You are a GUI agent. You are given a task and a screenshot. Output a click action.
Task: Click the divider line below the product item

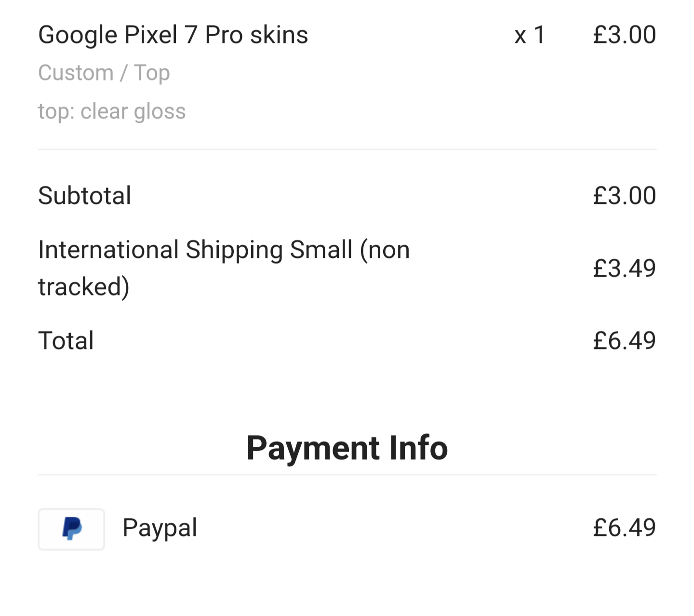point(347,149)
